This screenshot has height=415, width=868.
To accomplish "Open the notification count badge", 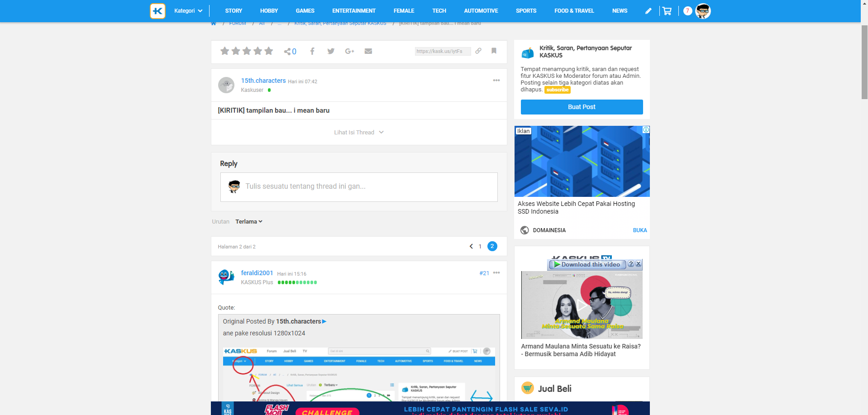I will point(687,11).
